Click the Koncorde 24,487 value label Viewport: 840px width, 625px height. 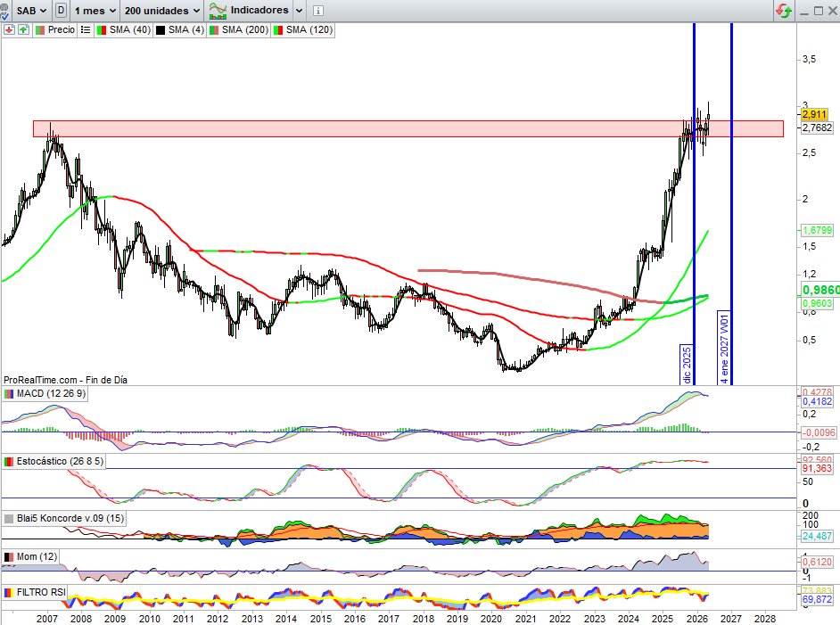pyautogui.click(x=817, y=536)
